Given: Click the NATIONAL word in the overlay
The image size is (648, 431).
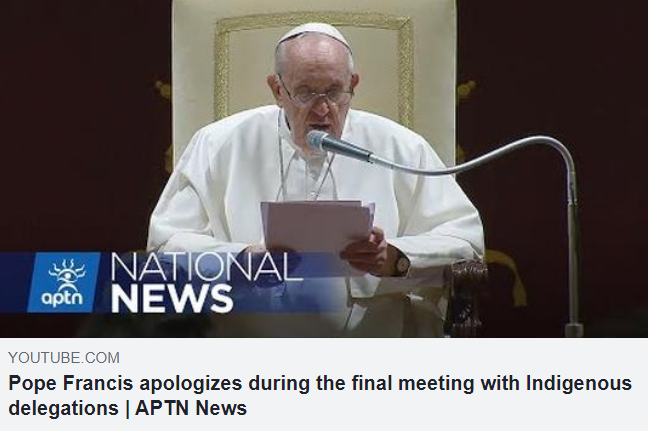Looking at the screenshot, I should (207, 267).
